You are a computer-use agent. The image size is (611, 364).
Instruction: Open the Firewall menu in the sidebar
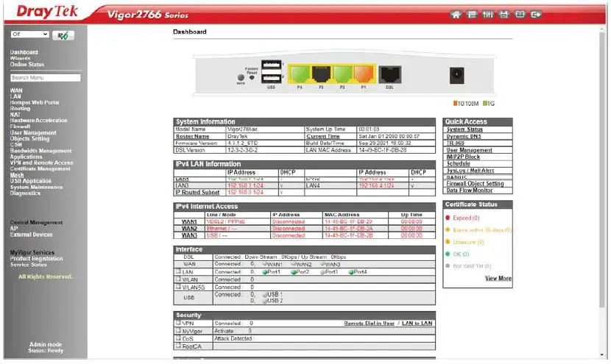coord(21,126)
